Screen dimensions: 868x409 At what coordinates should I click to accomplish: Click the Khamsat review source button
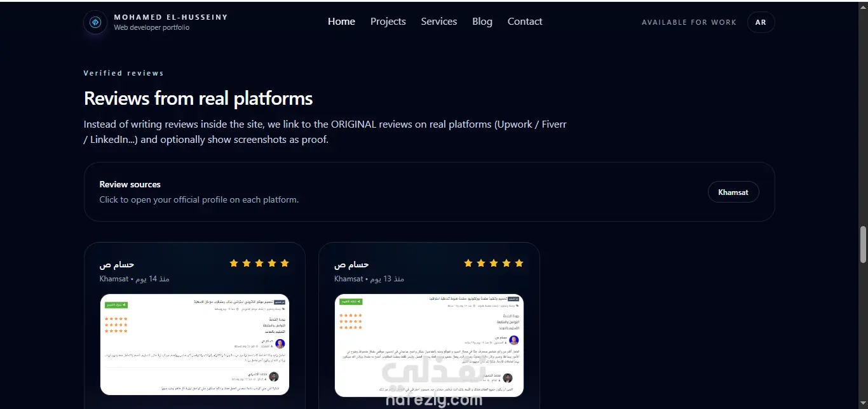(x=733, y=192)
